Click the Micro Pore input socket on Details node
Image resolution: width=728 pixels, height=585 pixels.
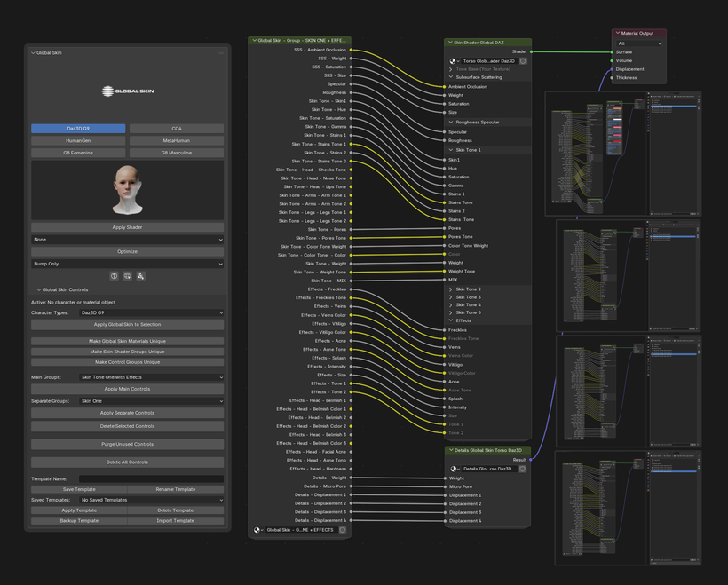pyautogui.click(x=445, y=486)
